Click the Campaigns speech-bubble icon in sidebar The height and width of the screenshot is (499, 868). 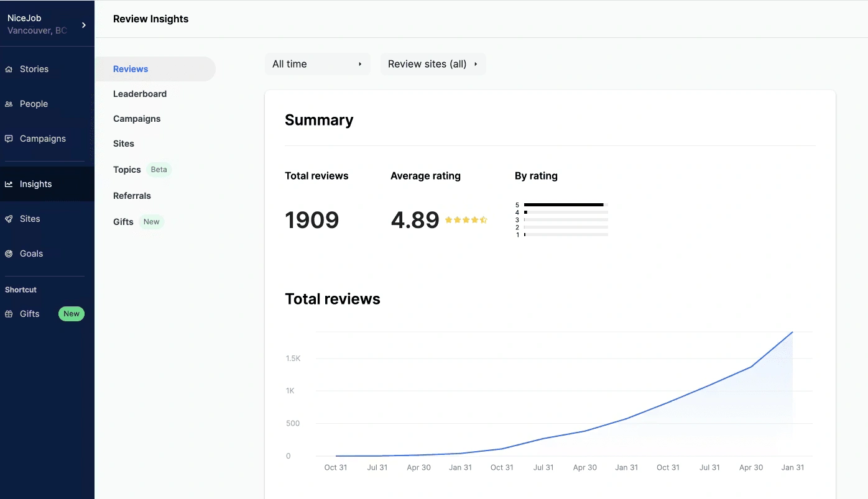9,139
